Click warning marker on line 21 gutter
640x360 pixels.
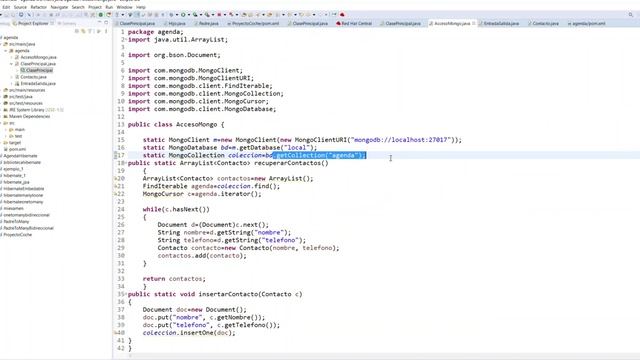point(116,186)
